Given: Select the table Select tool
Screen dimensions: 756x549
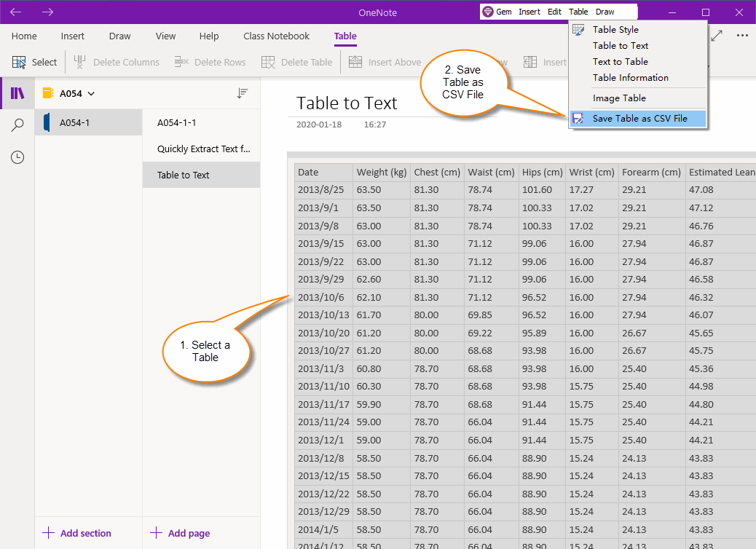Looking at the screenshot, I should pos(20,61).
